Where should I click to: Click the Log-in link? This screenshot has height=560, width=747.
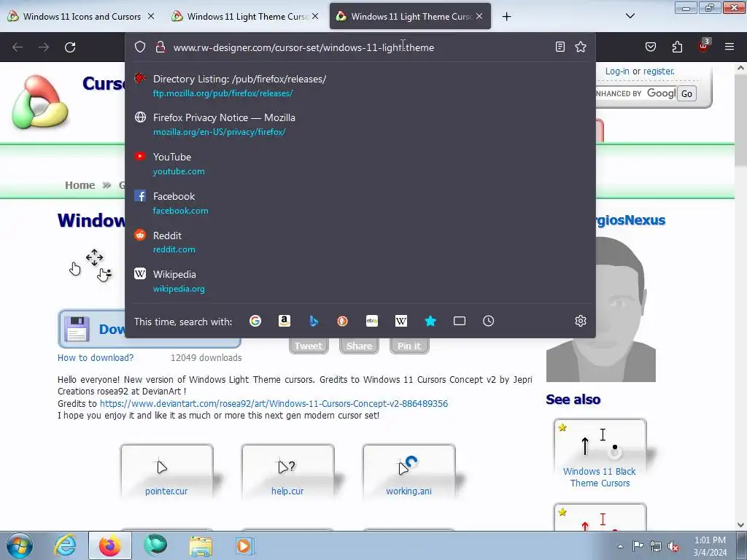click(617, 71)
